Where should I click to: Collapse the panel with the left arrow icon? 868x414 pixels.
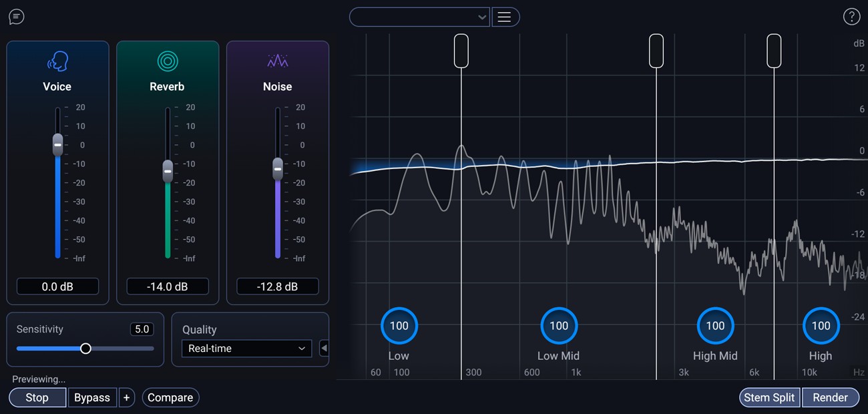click(x=324, y=348)
